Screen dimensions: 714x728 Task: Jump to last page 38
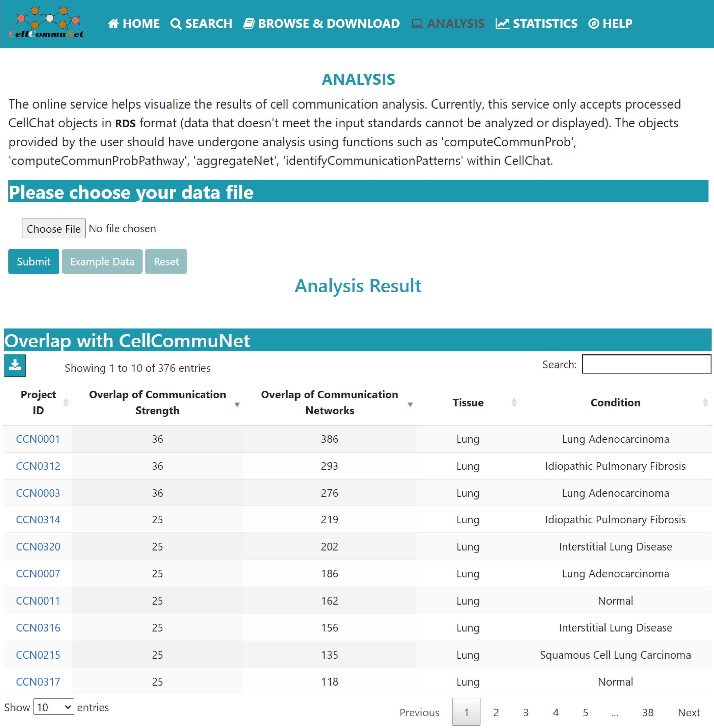(648, 712)
